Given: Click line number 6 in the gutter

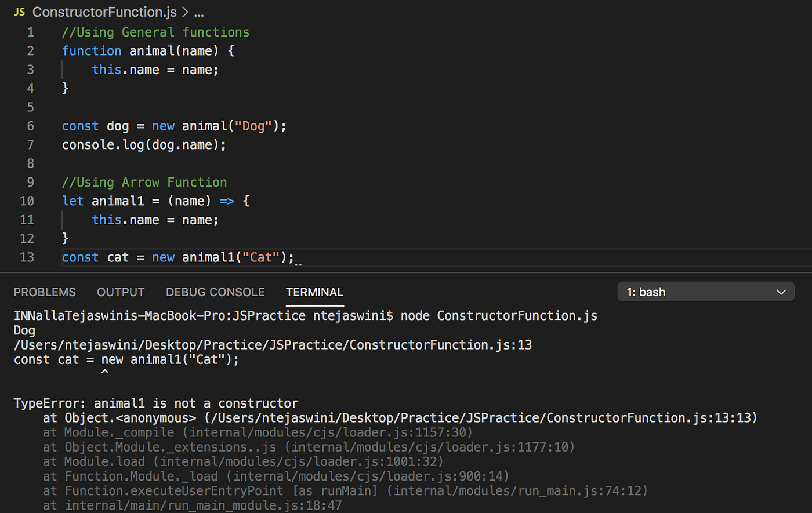Looking at the screenshot, I should pos(30,126).
